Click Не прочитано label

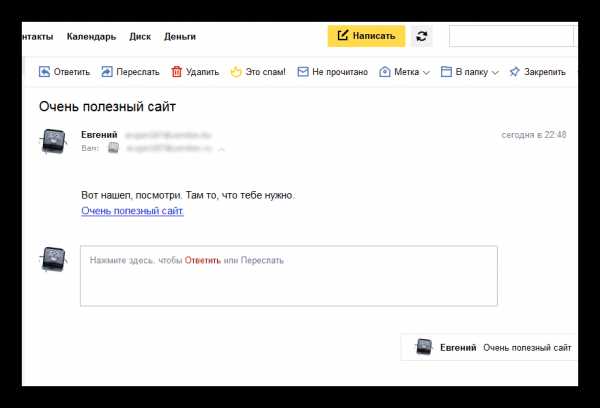(x=340, y=72)
